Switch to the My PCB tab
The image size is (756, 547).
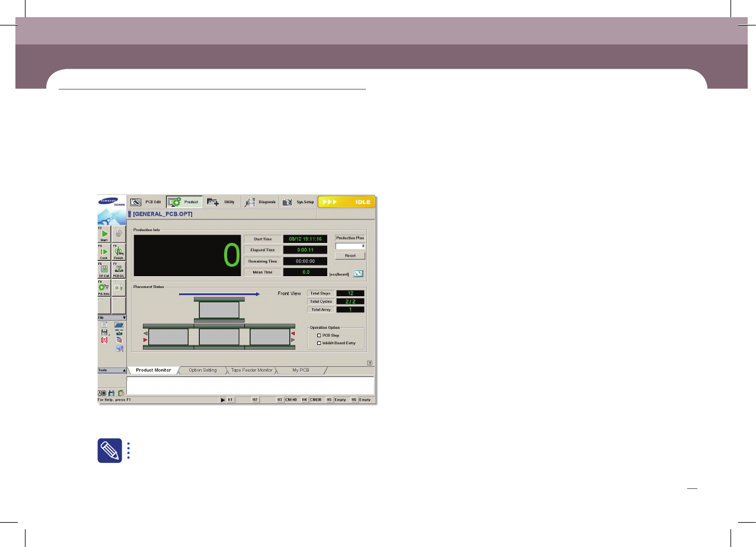pyautogui.click(x=301, y=370)
